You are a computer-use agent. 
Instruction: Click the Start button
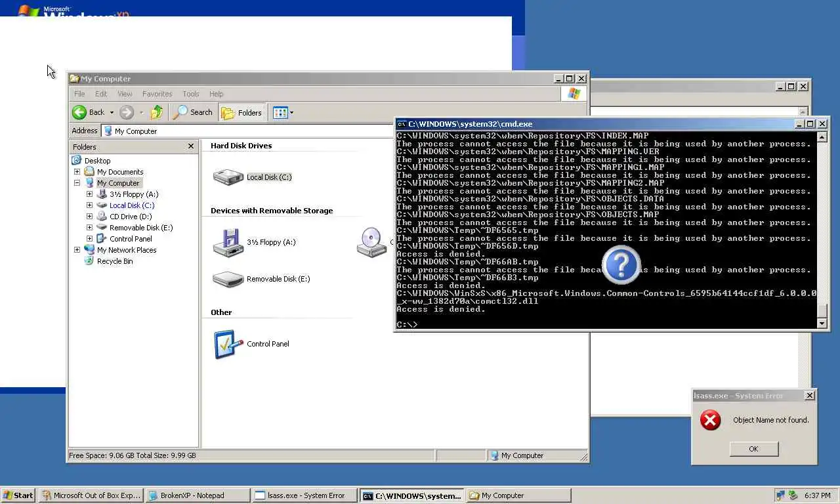tap(18, 495)
